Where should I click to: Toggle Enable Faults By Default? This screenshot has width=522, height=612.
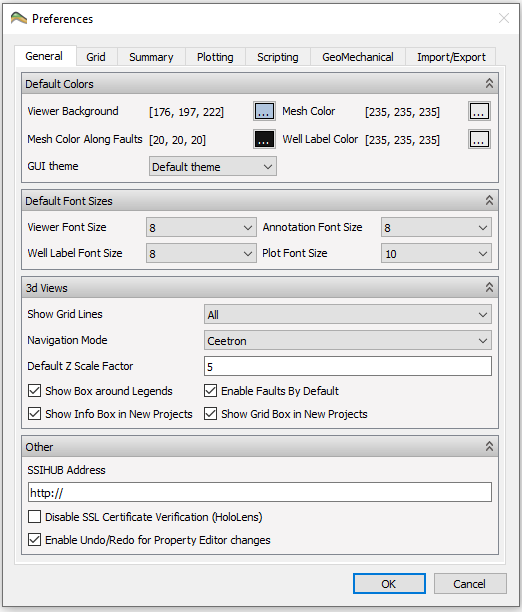click(x=210, y=390)
